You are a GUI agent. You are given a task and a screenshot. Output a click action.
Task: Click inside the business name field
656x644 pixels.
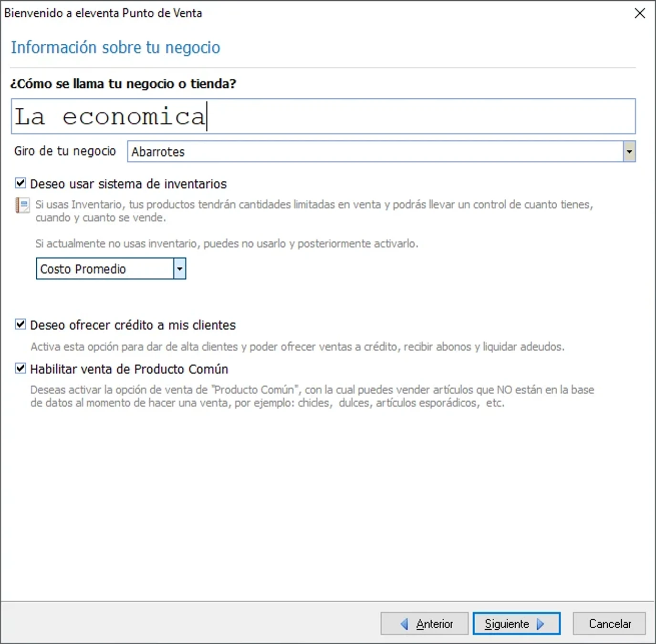pyautogui.click(x=324, y=116)
